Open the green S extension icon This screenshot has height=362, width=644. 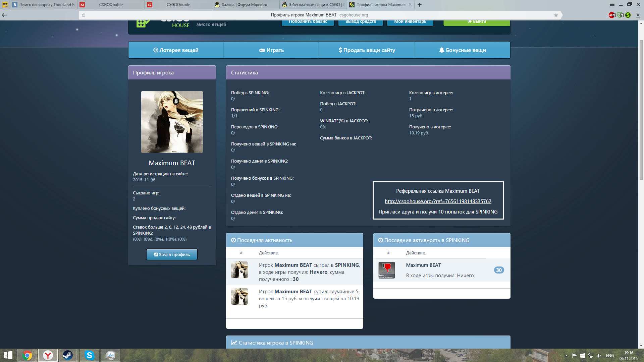[x=628, y=15]
